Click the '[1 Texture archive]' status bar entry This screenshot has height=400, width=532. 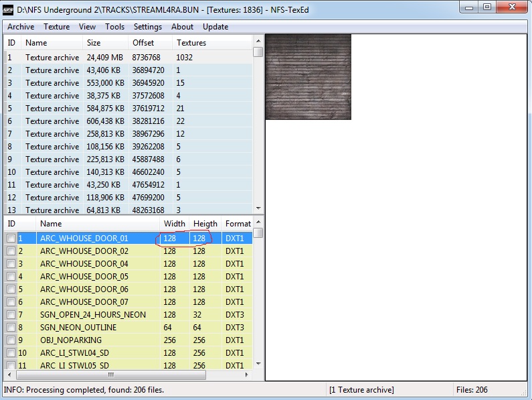click(361, 390)
